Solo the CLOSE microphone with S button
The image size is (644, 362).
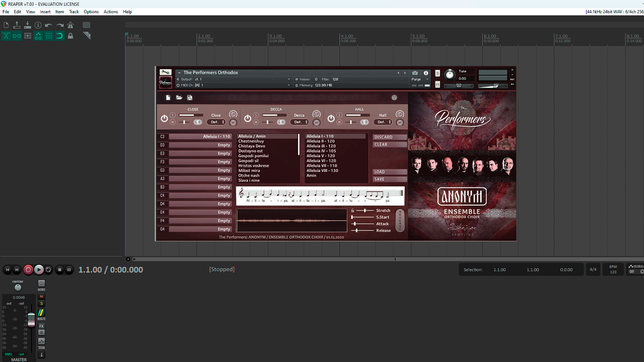(173, 115)
